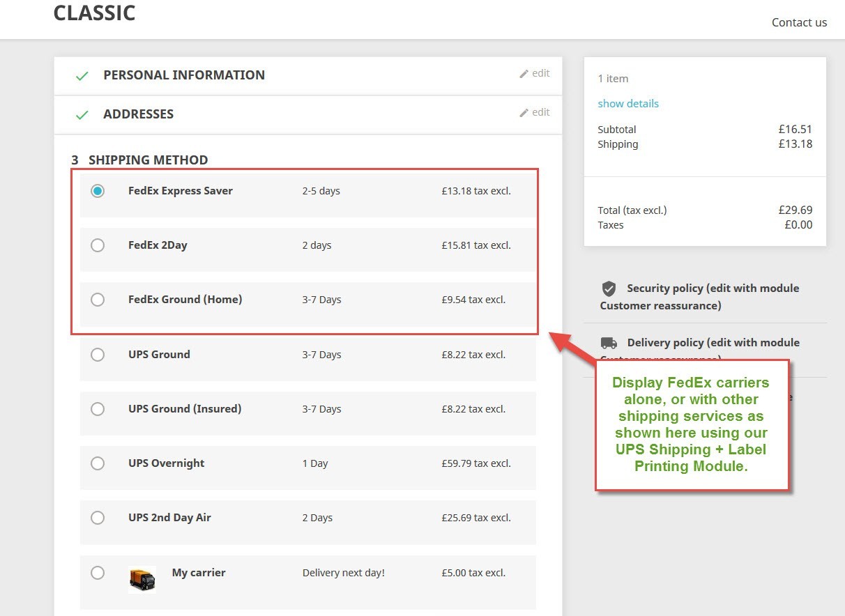This screenshot has width=845, height=616.
Task: Edit the Addresses step
Action: (x=535, y=112)
